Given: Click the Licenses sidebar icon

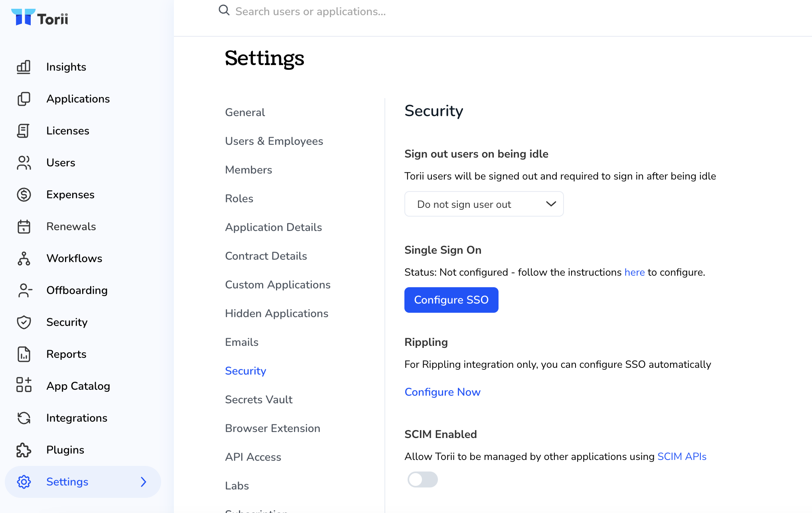Looking at the screenshot, I should pyautogui.click(x=24, y=131).
